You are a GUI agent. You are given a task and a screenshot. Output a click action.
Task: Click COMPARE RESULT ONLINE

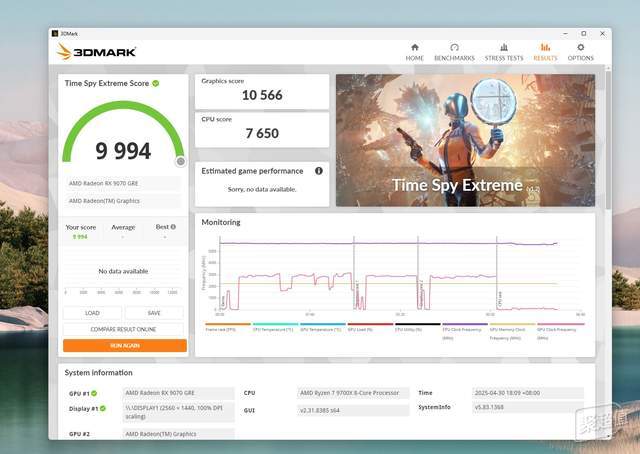123,329
